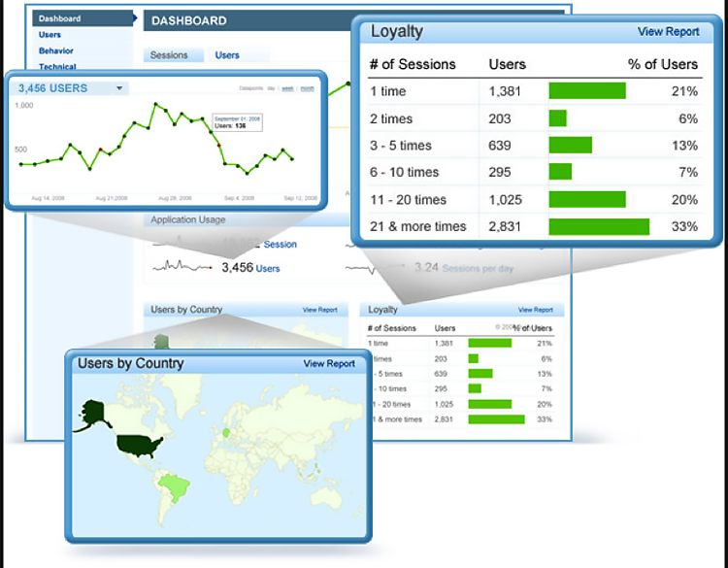728x568 pixels.
Task: Click 2,831 in the background Loyalty table
Action: click(444, 419)
